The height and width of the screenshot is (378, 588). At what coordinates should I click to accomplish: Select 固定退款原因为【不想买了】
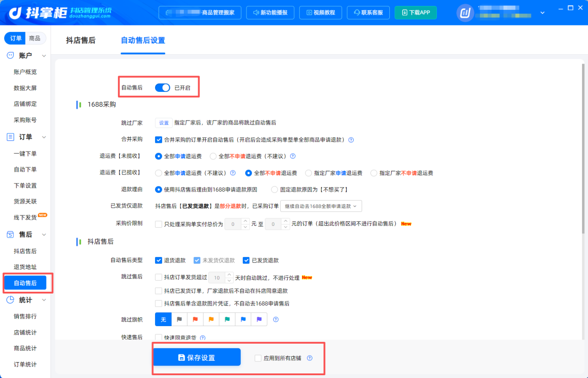coord(274,190)
